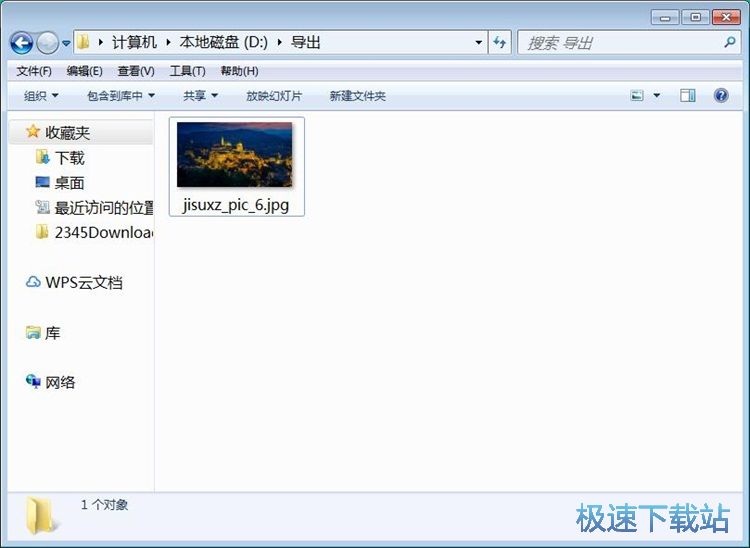Image resolution: width=750 pixels, height=548 pixels.
Task: Select the 本地磁盘 (D:) breadcrumb segment
Action: pos(223,42)
